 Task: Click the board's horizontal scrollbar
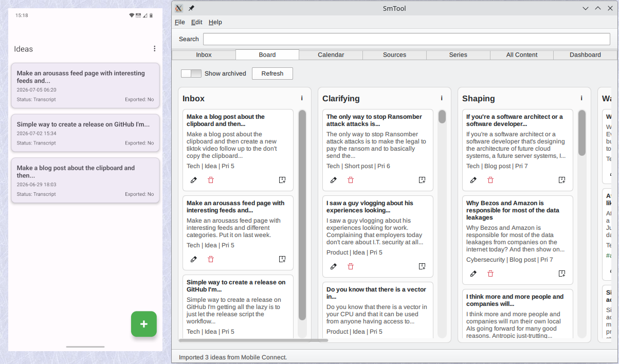coord(253,340)
